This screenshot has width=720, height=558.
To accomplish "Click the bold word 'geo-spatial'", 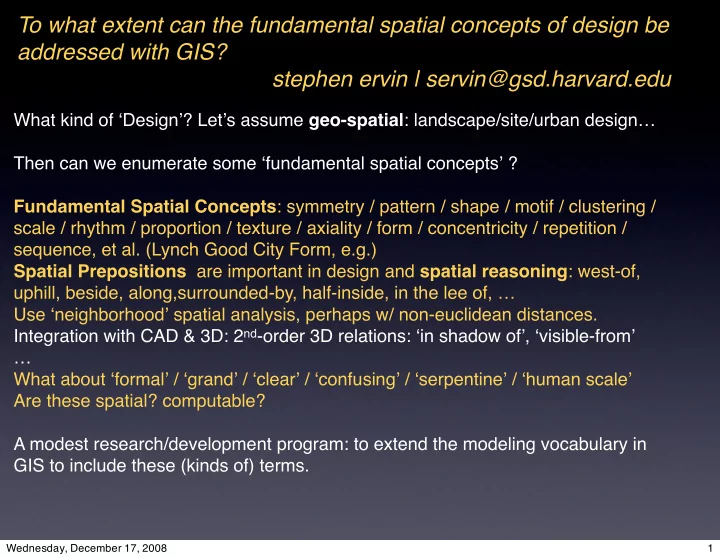I will 356,120.
